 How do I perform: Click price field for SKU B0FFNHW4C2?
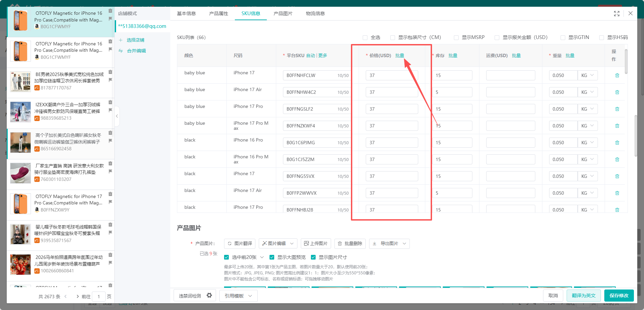tap(392, 92)
